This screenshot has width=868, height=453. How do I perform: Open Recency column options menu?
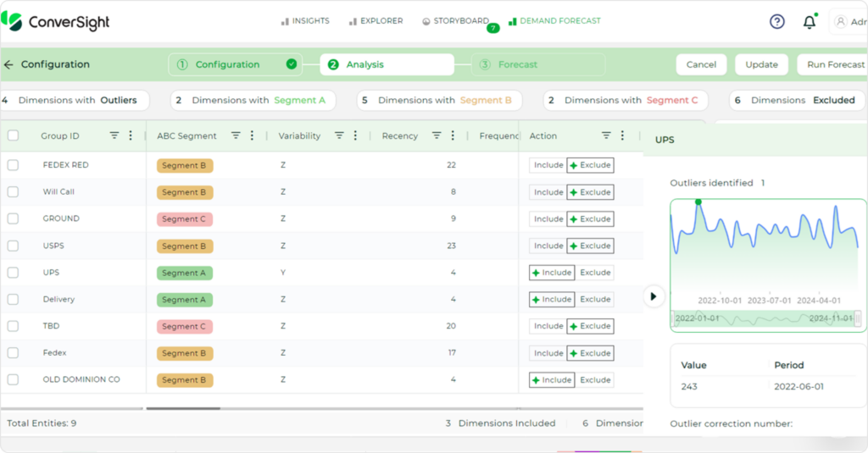click(453, 135)
